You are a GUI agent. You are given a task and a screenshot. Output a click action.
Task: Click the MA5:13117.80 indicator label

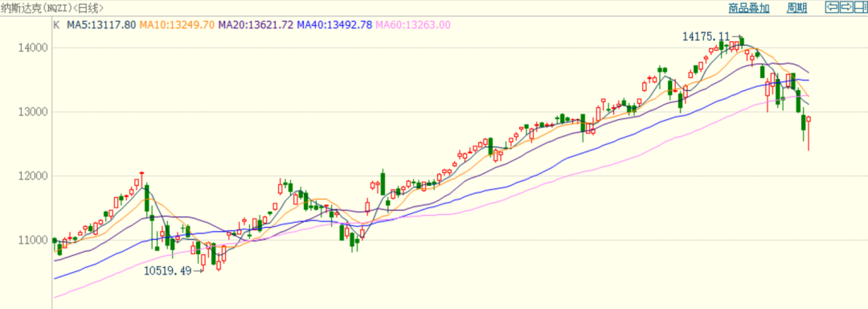point(101,24)
